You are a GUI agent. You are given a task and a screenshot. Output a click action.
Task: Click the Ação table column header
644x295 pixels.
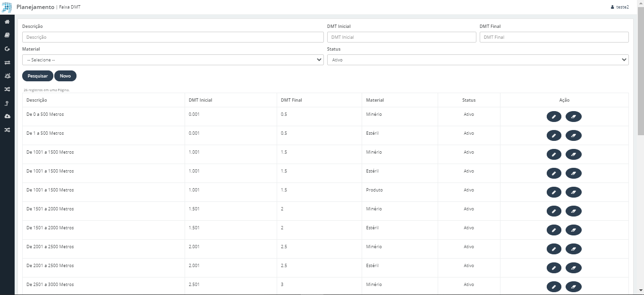click(564, 100)
